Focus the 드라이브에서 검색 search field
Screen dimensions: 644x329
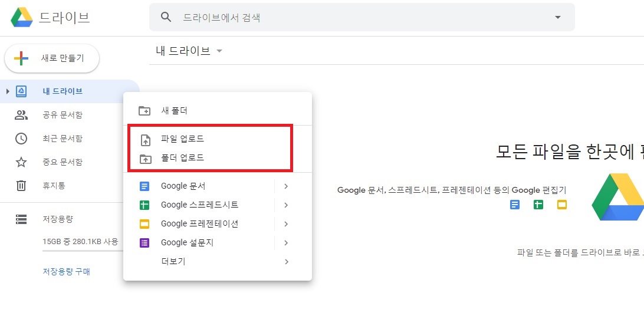pyautogui.click(x=362, y=17)
